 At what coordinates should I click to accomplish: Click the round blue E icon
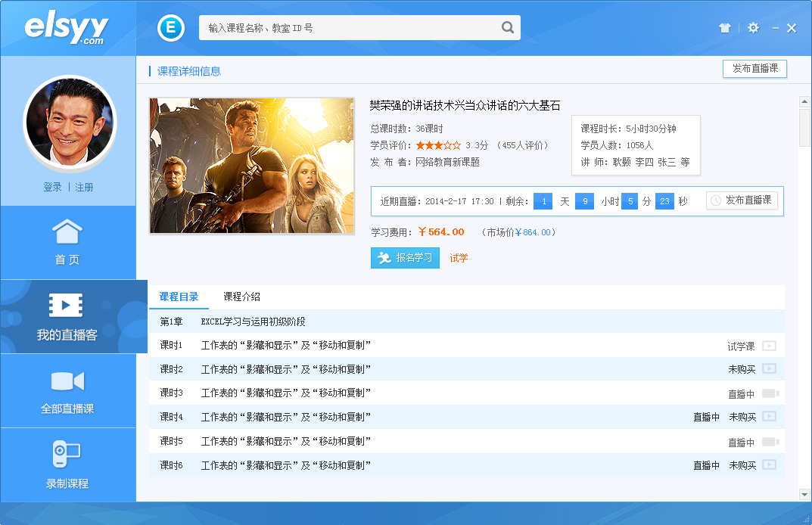[171, 27]
